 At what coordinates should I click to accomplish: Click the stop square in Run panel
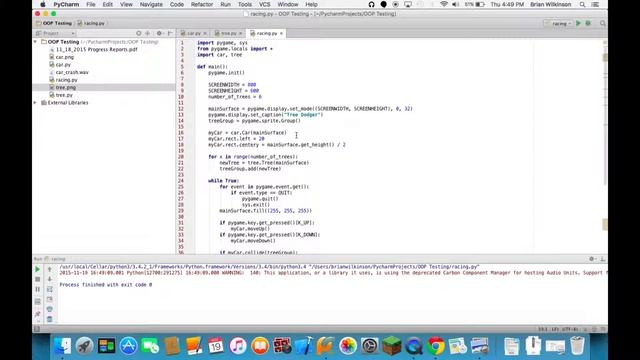[x=38, y=279]
